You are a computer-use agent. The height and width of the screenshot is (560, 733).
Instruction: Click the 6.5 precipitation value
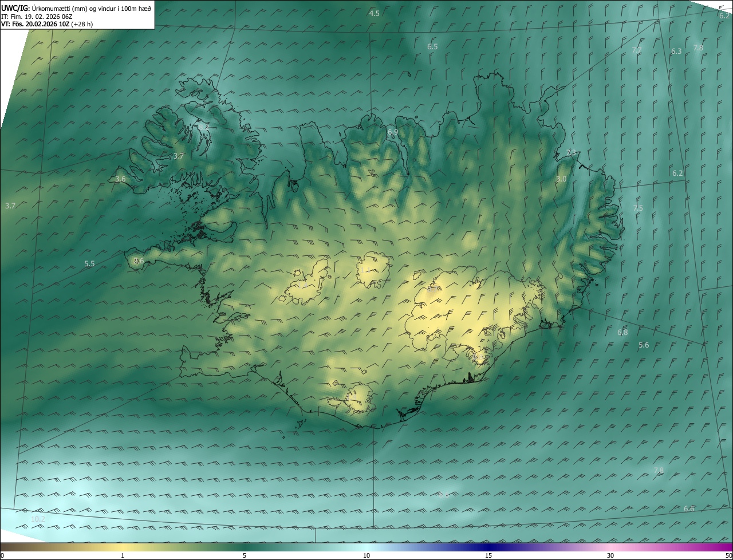432,47
